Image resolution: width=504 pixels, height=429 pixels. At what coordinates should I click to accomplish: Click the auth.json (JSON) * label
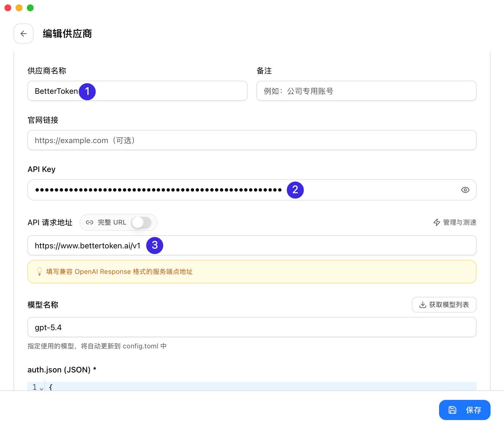[62, 370]
